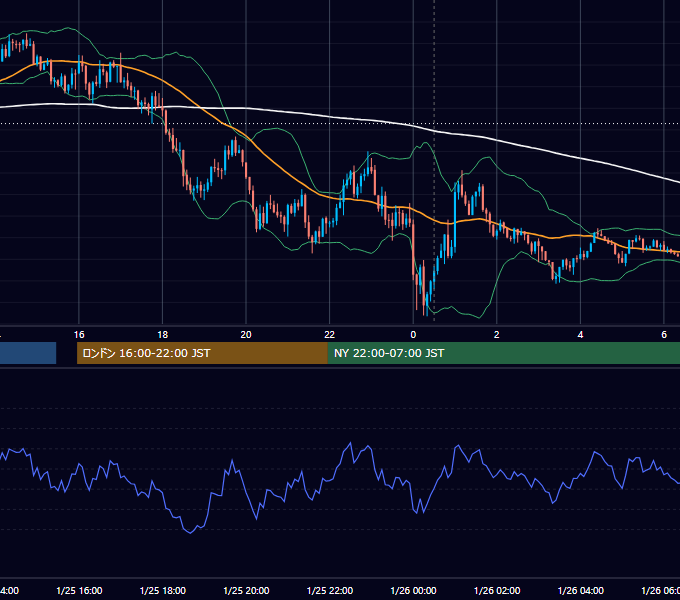
Task: Click the 1/25 18:00 date label on the lower axis
Action: point(163,591)
